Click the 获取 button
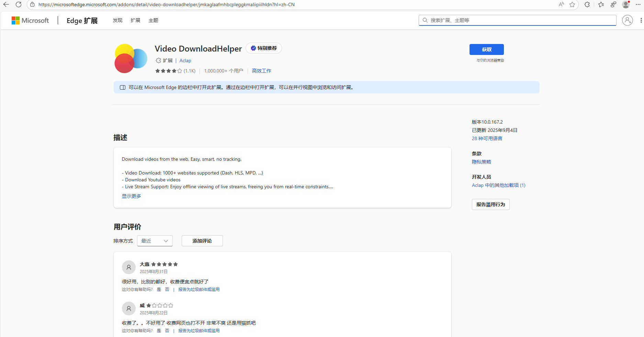 coord(487,49)
